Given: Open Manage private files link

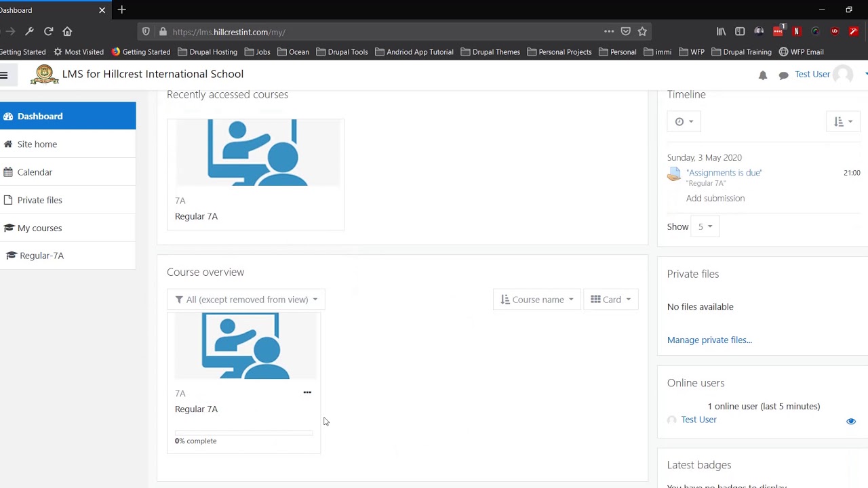Looking at the screenshot, I should pyautogui.click(x=709, y=340).
